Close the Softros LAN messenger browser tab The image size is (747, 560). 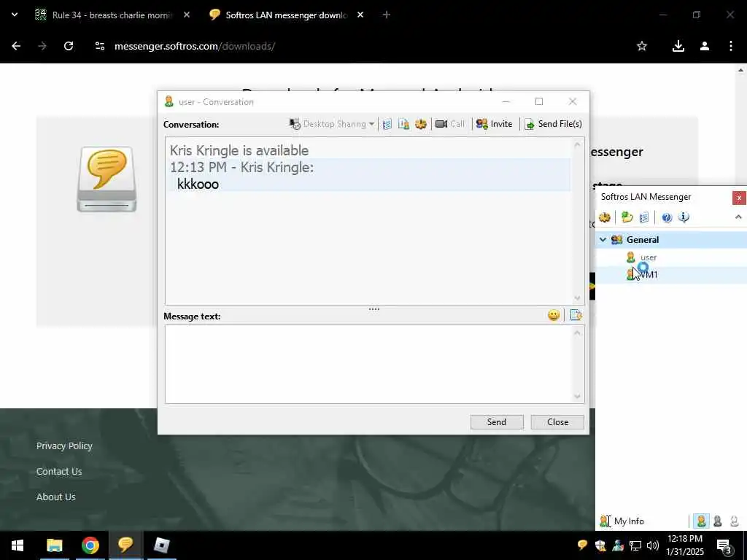coord(360,15)
